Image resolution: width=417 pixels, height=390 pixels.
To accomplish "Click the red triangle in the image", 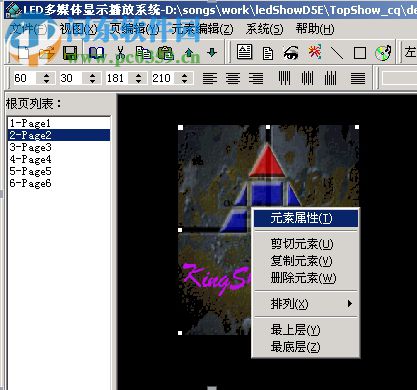I will click(267, 162).
